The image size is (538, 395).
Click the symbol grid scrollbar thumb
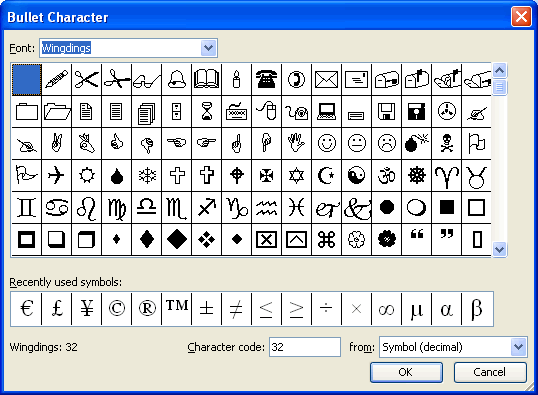(500, 87)
